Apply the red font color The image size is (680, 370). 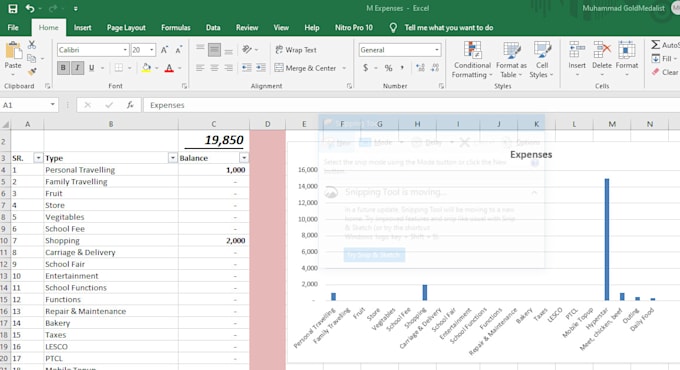169,68
